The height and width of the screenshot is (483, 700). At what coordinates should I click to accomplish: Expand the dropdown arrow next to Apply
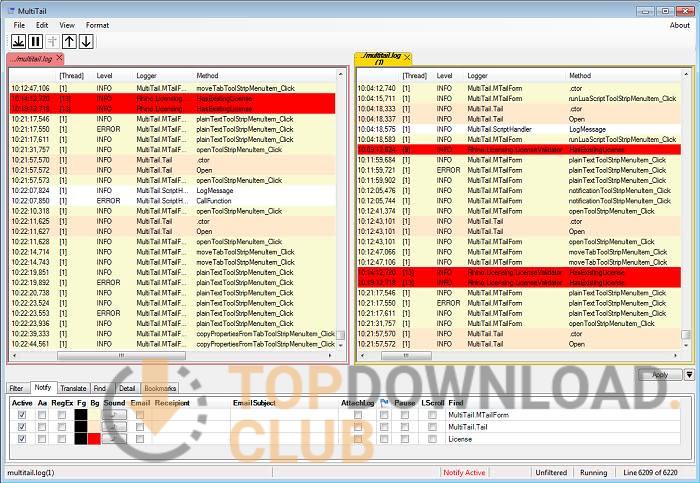coord(689,375)
